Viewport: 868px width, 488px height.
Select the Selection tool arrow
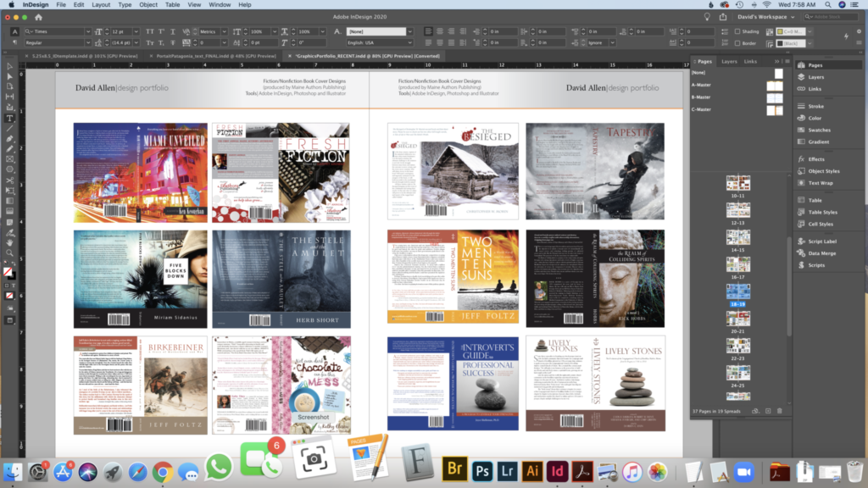tap(9, 66)
